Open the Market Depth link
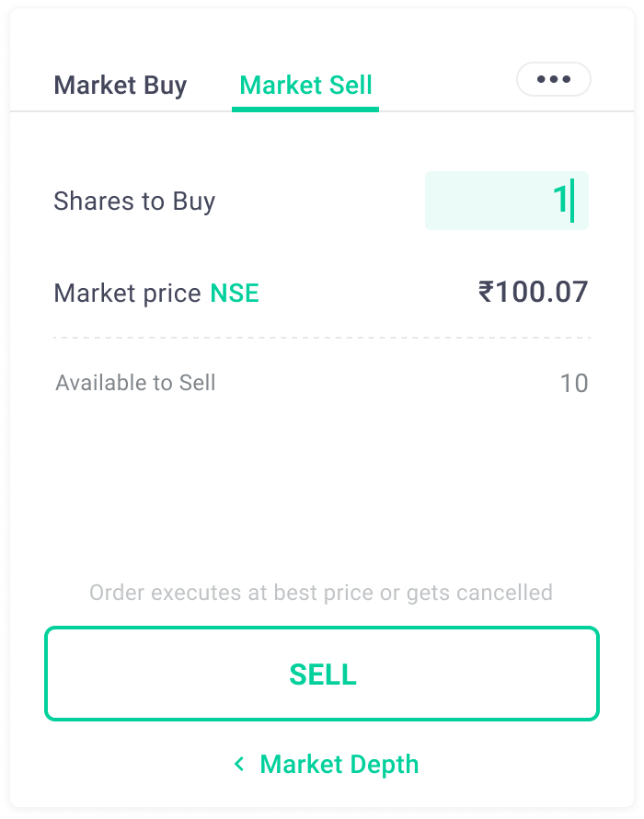The image size is (644, 819). pos(339,763)
